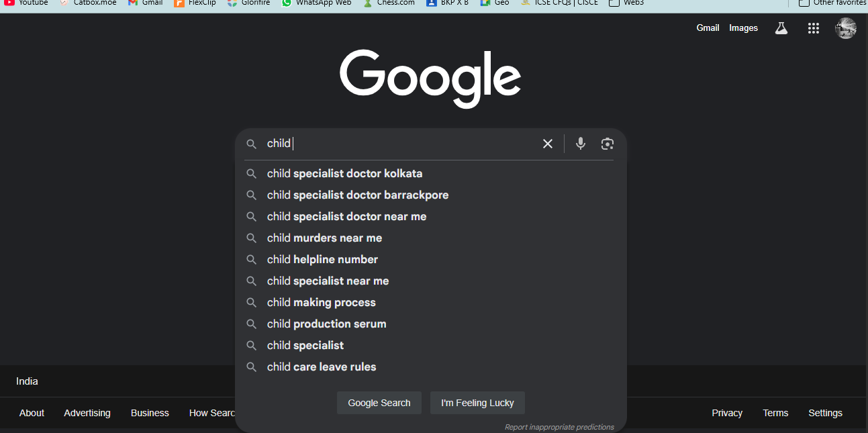Select 'child specialist doctor barrackpore' suggestion
868x433 pixels.
[357, 195]
